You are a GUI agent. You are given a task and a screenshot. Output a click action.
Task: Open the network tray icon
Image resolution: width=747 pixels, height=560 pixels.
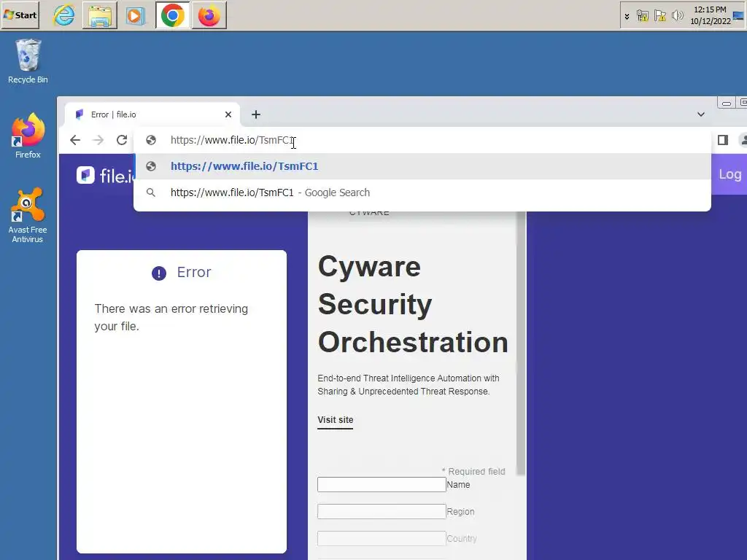(642, 16)
